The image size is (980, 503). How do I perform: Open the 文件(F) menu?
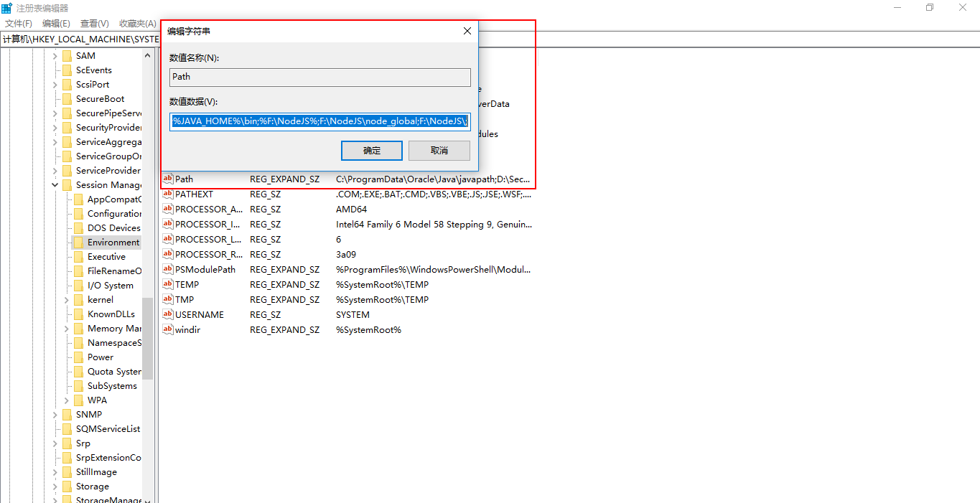tap(19, 24)
